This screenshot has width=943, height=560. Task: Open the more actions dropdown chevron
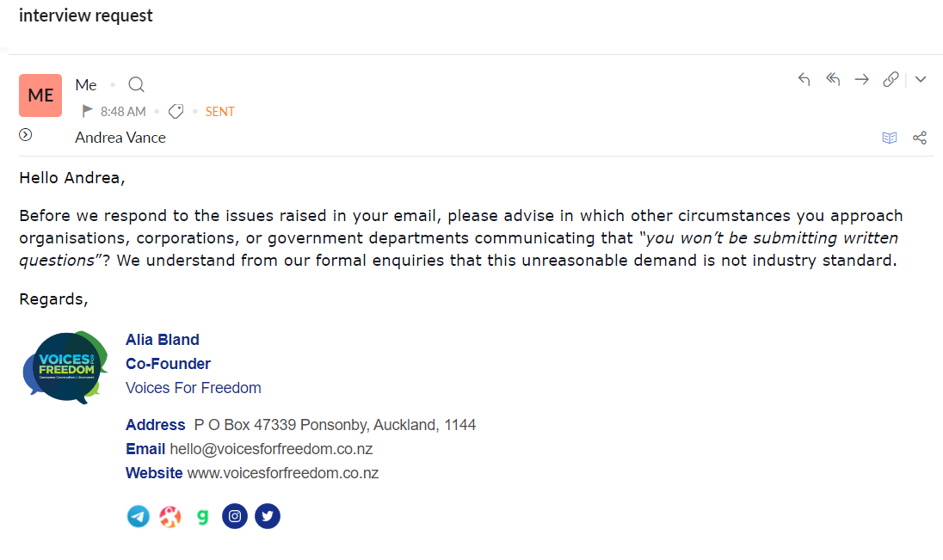(921, 80)
